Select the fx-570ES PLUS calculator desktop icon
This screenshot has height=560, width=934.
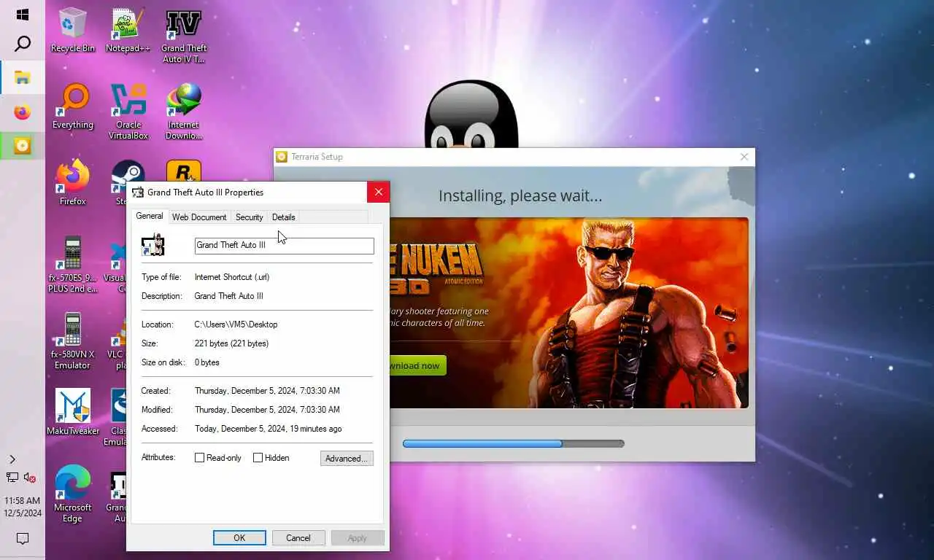(72, 264)
